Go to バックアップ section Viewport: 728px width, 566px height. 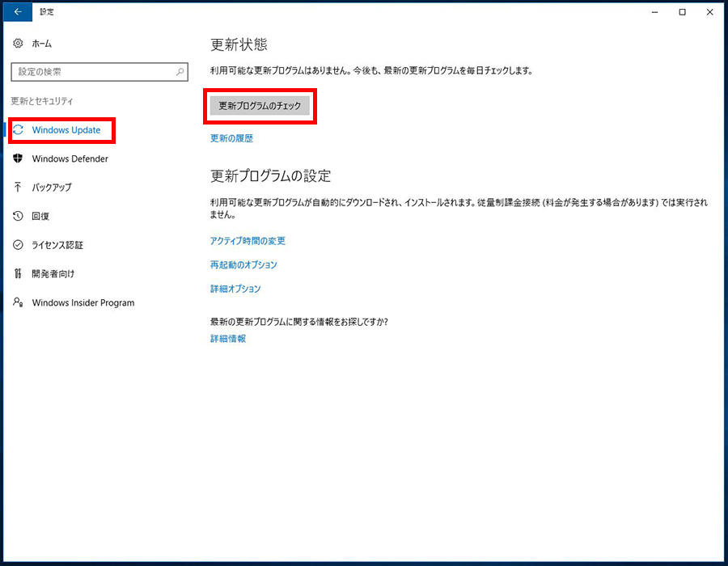[52, 188]
